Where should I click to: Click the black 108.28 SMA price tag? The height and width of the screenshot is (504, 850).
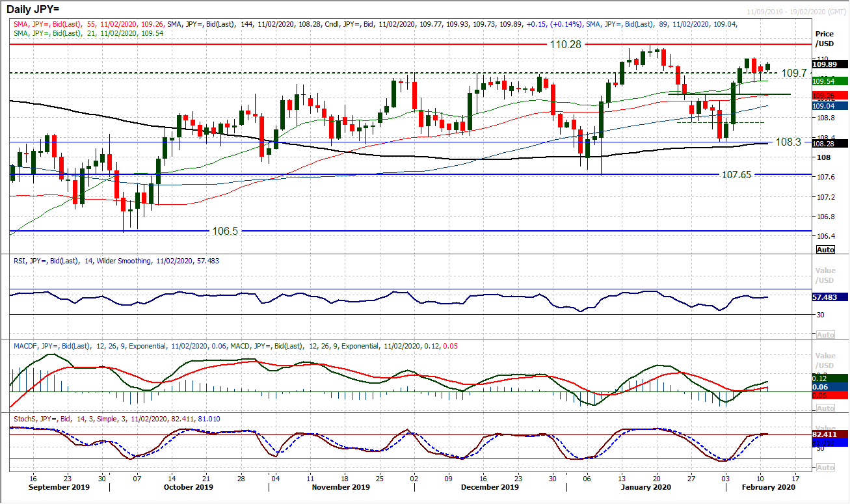click(x=830, y=143)
